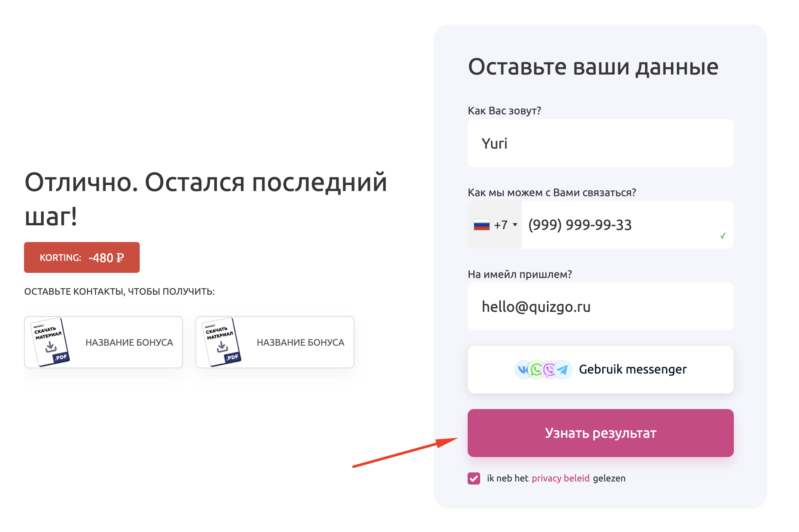Click the phone number input field
799x532 pixels.
(628, 225)
